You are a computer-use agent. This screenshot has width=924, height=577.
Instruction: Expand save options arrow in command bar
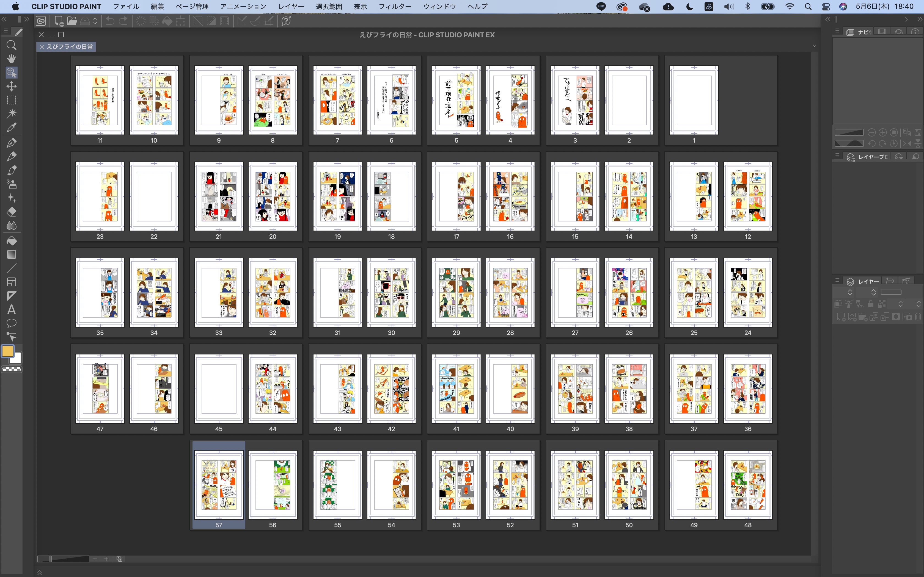click(x=95, y=21)
